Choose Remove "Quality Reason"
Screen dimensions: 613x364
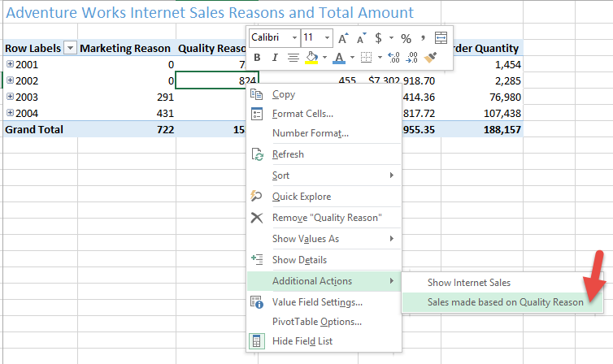324,218
